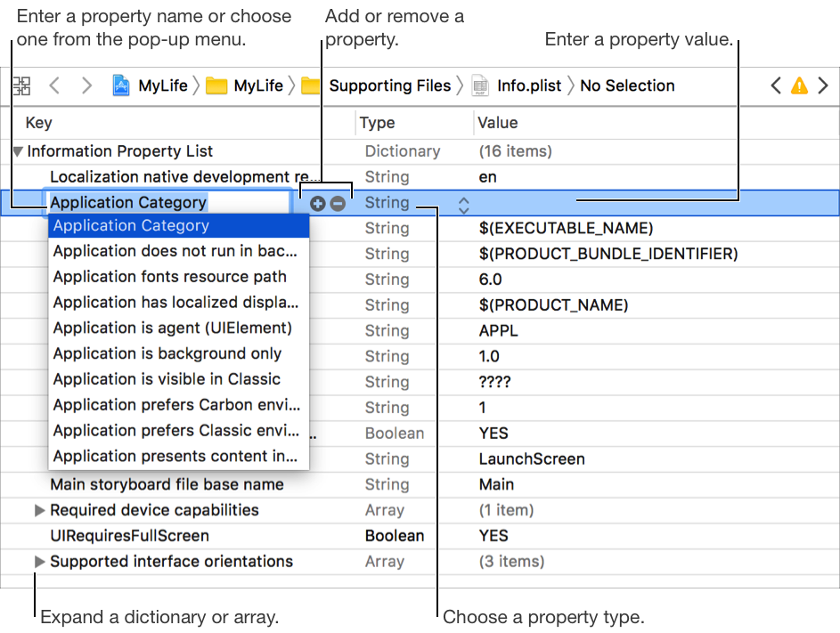Collapse the Information Property List triangle

pyautogui.click(x=18, y=152)
